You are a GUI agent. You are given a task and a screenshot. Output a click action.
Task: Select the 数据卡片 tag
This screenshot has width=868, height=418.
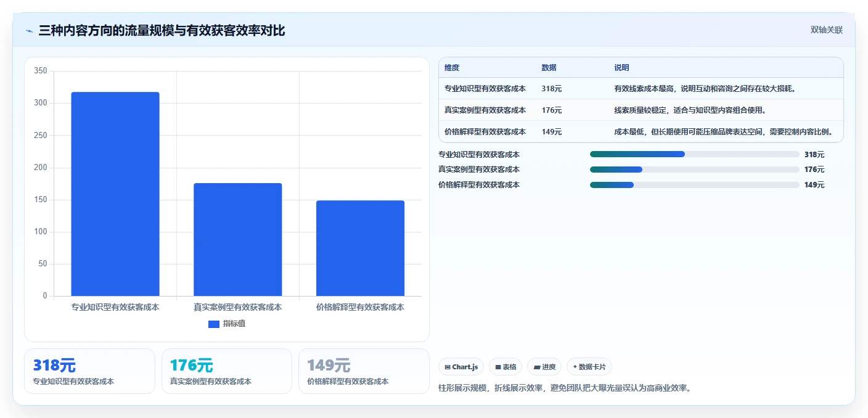point(589,367)
